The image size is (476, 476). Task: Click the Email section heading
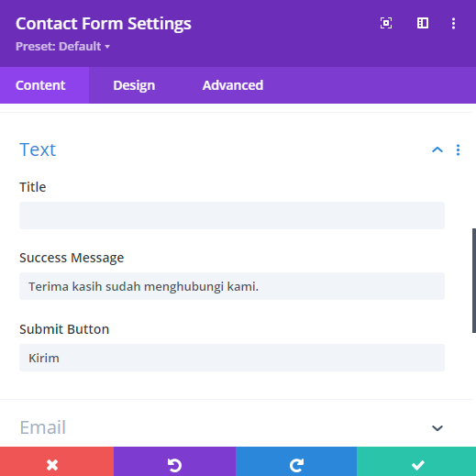click(43, 427)
